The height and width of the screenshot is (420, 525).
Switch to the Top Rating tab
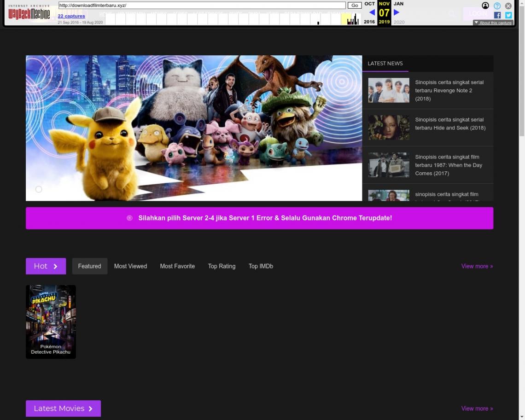click(222, 266)
